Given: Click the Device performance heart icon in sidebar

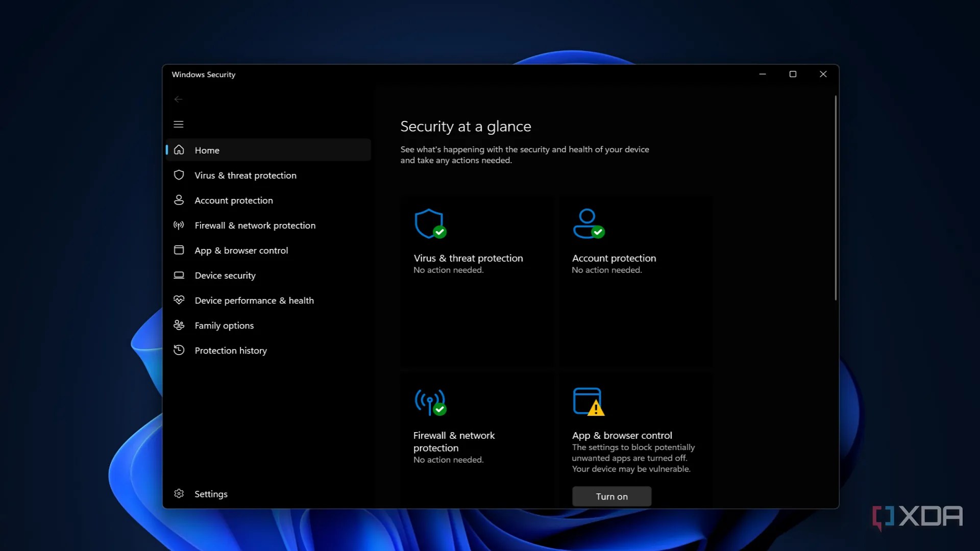Looking at the screenshot, I should [179, 300].
